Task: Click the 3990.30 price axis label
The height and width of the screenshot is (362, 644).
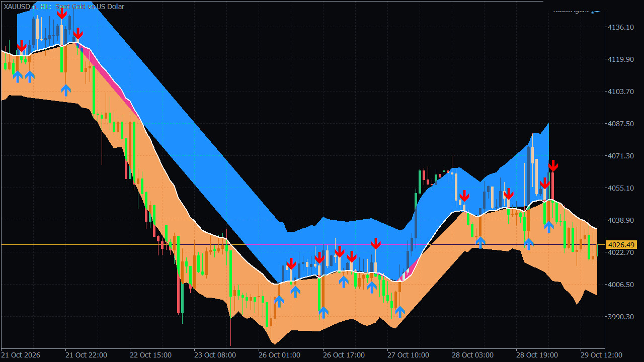Action: pyautogui.click(x=621, y=317)
